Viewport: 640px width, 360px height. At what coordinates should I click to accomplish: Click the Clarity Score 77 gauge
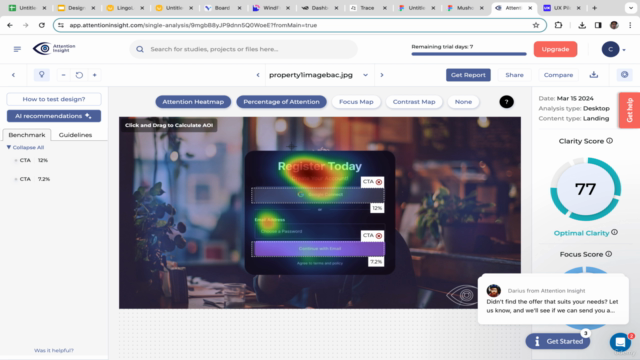click(x=585, y=189)
